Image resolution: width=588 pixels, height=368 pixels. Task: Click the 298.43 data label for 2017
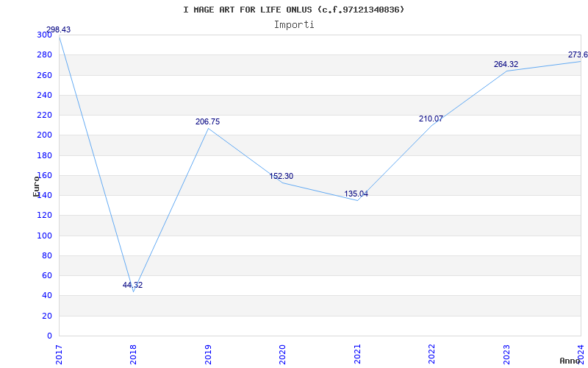pyautogui.click(x=58, y=29)
